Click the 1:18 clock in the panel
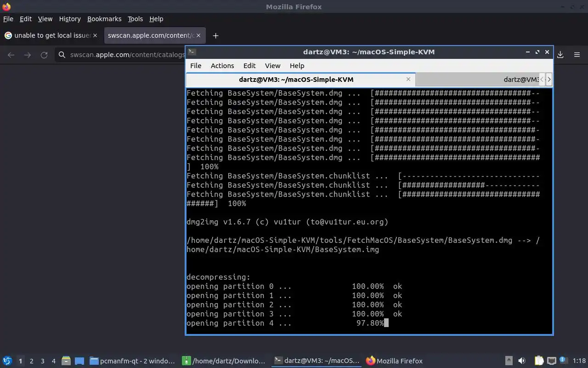Screen dimensions: 588x368 point(579,361)
